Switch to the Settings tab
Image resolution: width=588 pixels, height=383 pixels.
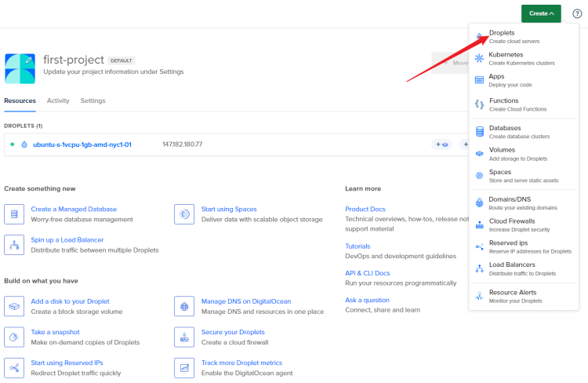coord(93,100)
